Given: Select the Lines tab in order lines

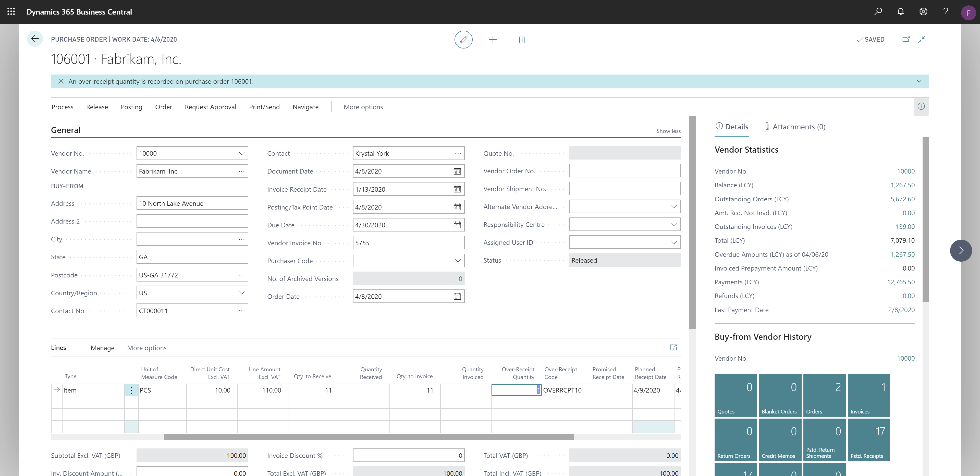Looking at the screenshot, I should (x=58, y=348).
